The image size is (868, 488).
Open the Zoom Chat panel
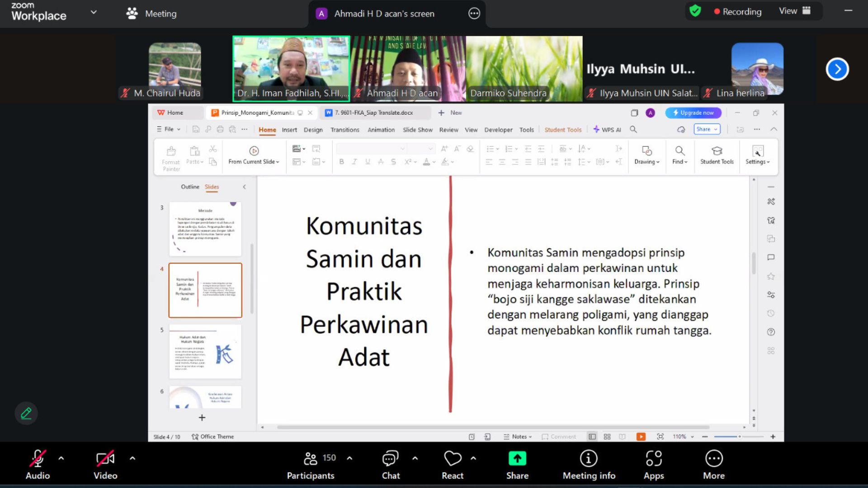(391, 465)
